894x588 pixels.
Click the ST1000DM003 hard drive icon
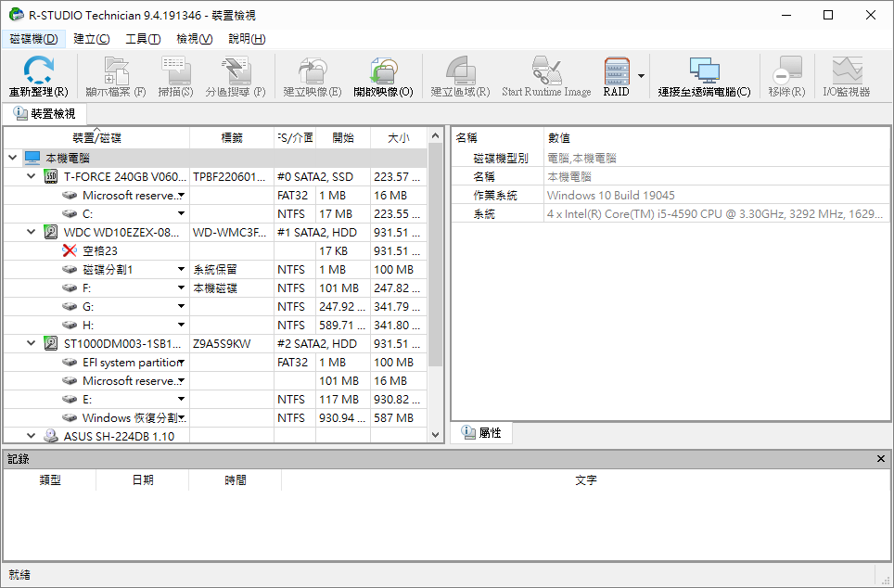point(51,343)
